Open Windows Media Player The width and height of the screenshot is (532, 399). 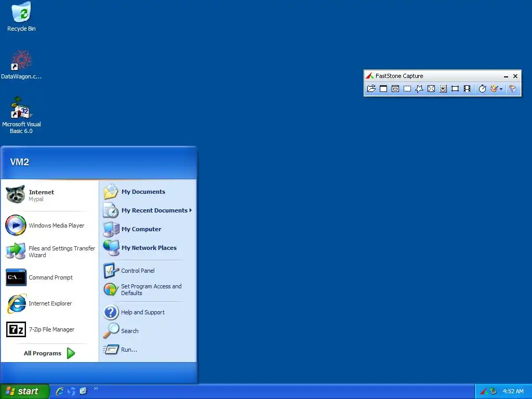[50, 225]
